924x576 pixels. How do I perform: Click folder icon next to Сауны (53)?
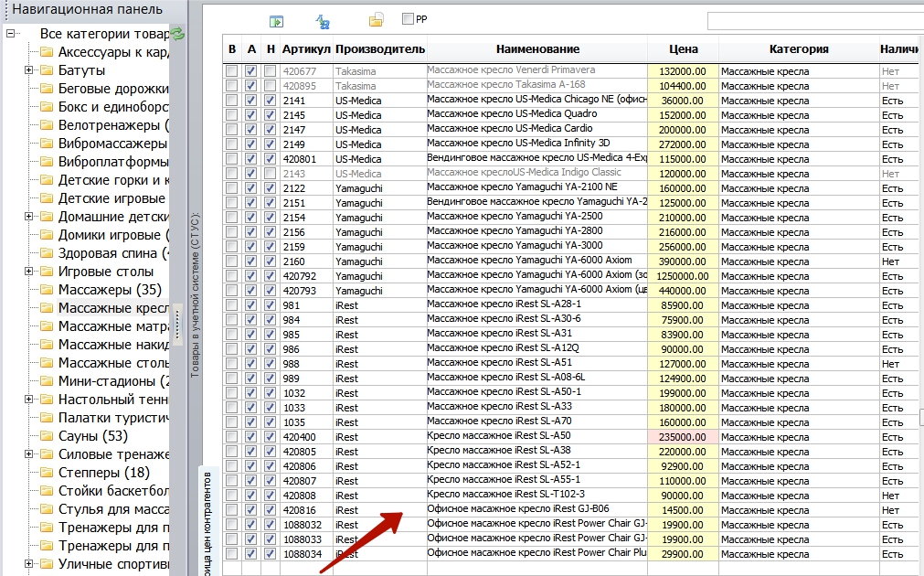[47, 436]
